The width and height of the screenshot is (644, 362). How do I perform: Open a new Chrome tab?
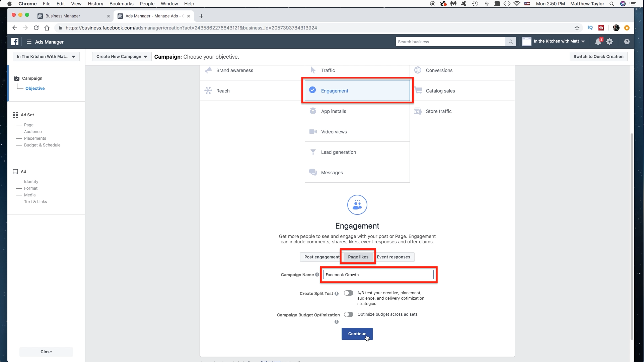point(201,16)
